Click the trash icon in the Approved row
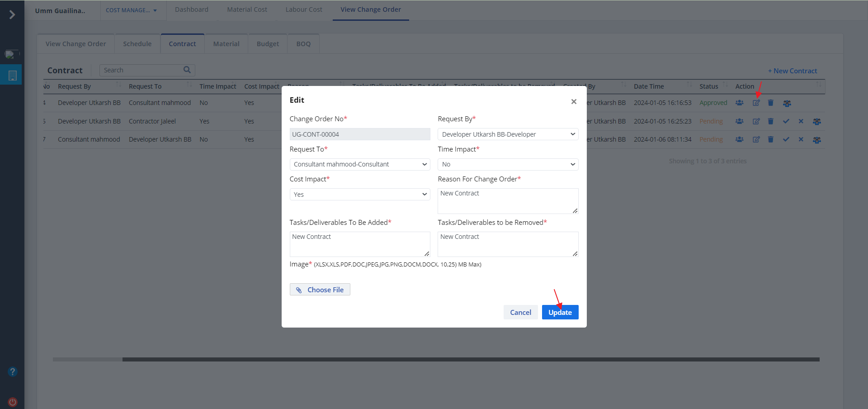868x409 pixels. pyautogui.click(x=771, y=103)
